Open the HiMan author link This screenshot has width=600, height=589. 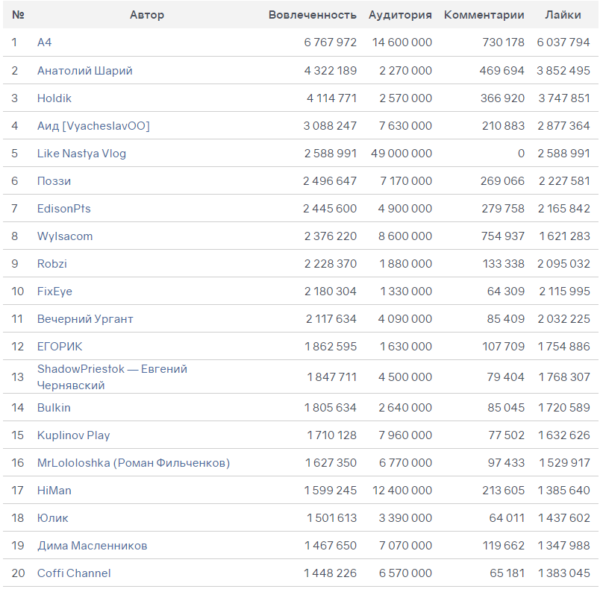pos(54,490)
